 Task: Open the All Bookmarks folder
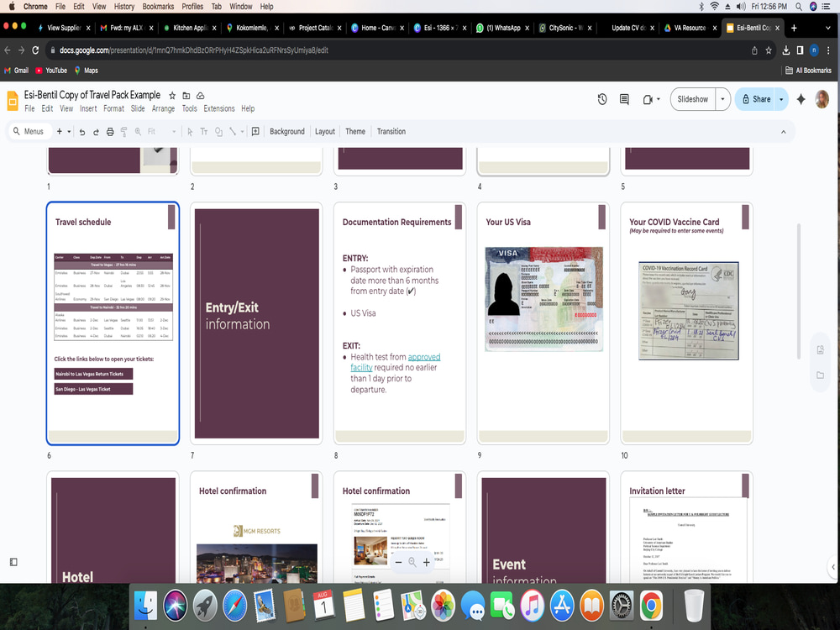(x=808, y=71)
